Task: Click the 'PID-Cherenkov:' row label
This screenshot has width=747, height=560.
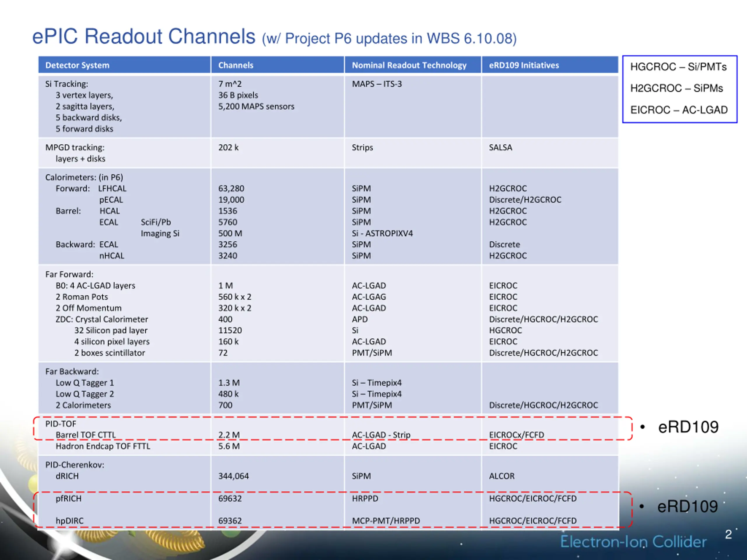Action: [75, 465]
